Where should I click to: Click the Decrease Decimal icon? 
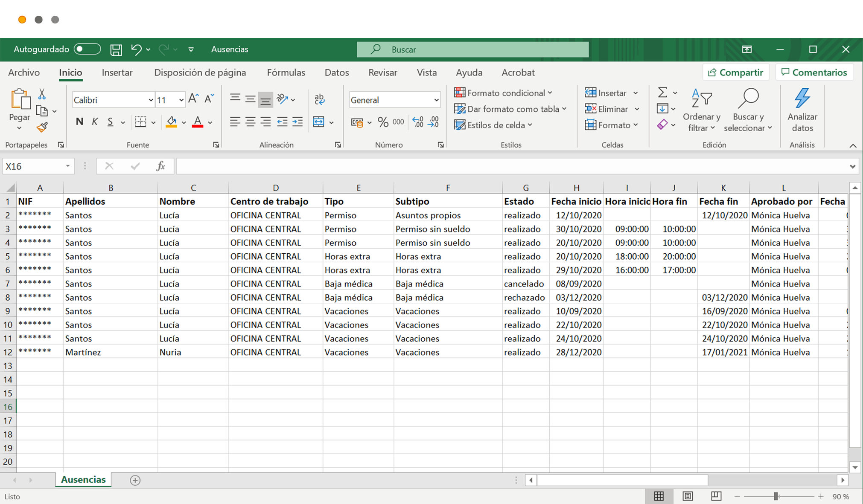(434, 122)
